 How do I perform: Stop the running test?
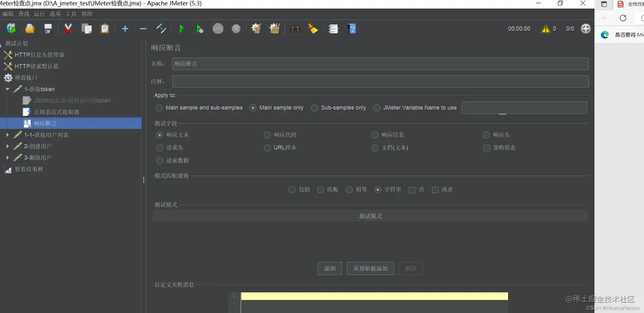coord(218,29)
